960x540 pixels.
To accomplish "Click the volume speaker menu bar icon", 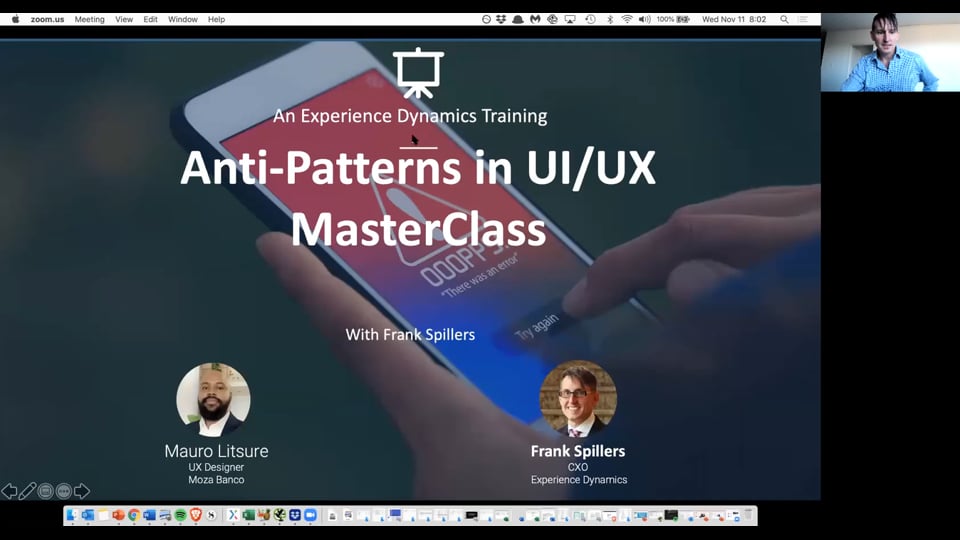I will pyautogui.click(x=645, y=19).
